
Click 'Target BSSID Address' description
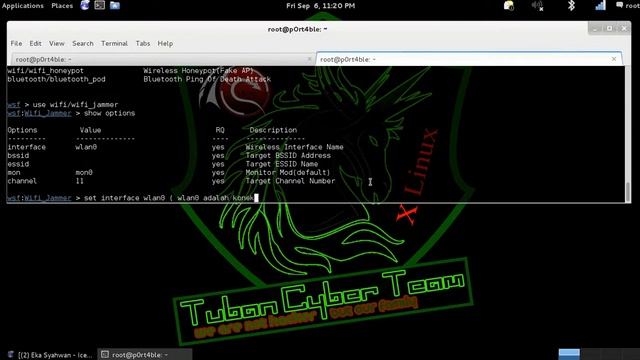(288, 156)
